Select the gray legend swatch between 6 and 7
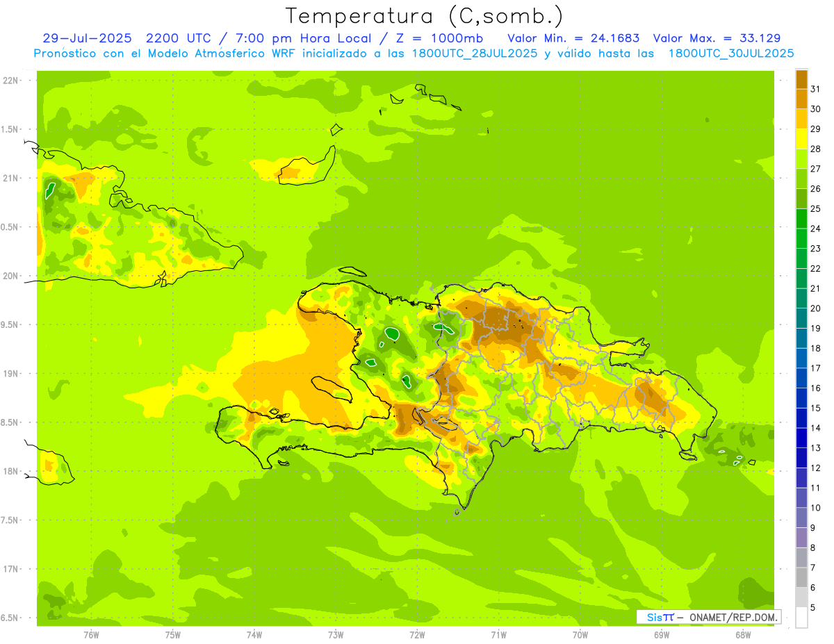Viewport: 834px width, 644px height. coord(801,577)
